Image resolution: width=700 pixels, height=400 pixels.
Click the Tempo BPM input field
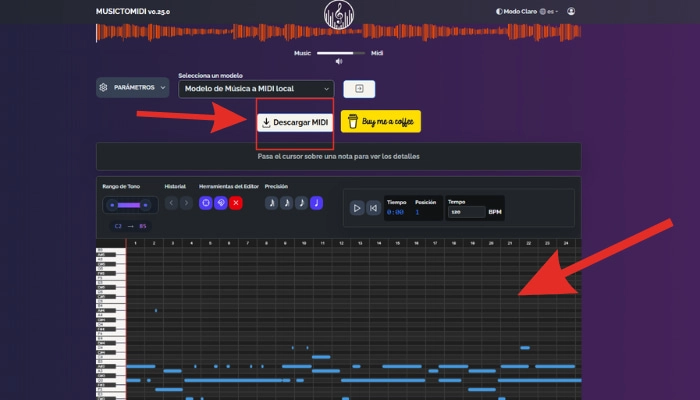pos(467,212)
